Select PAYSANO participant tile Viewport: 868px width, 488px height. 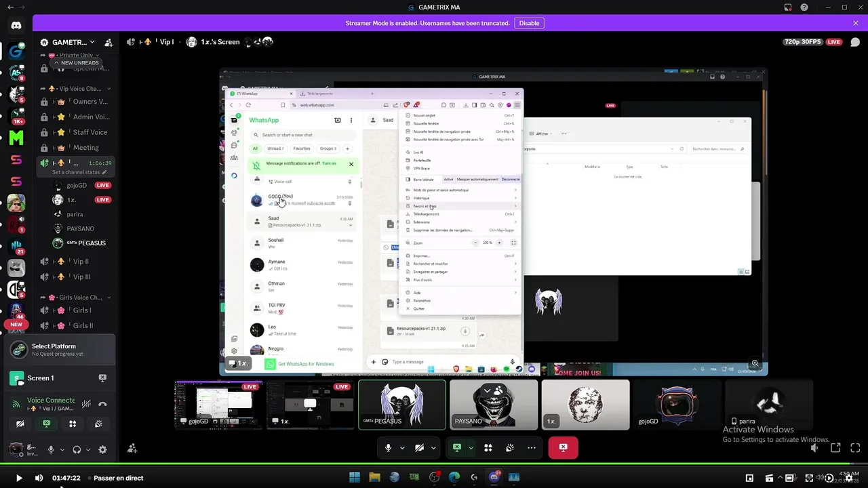tap(494, 404)
